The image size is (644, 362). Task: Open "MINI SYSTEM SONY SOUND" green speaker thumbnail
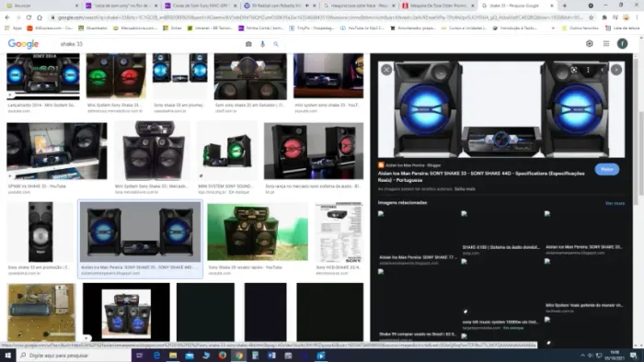[227, 151]
